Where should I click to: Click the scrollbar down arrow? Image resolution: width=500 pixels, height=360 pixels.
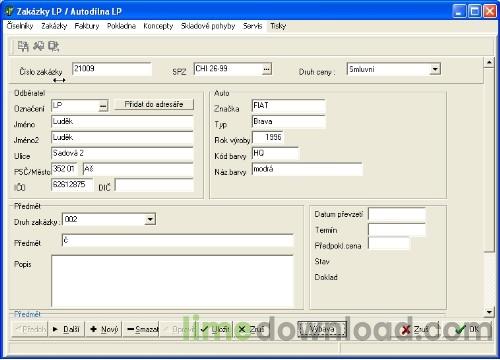[x=489, y=312]
